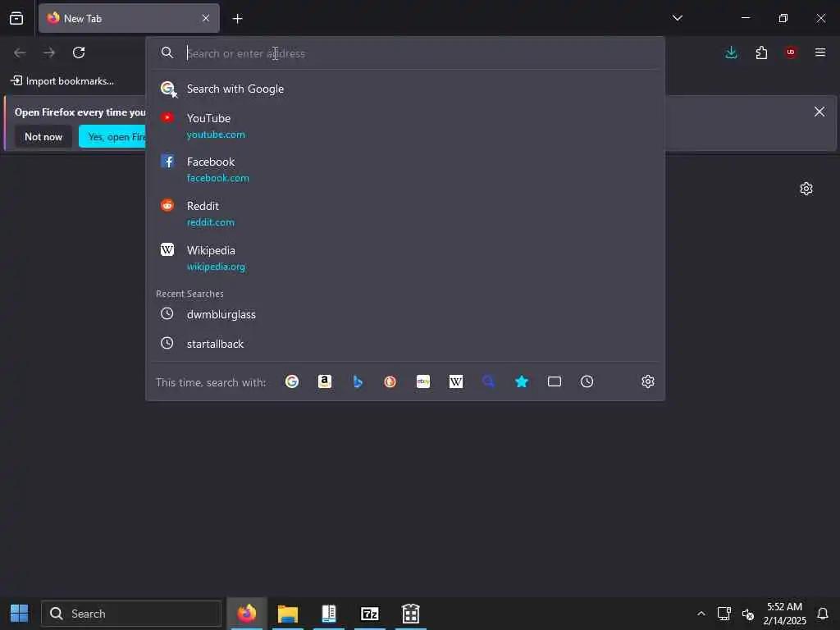This screenshot has height=630, width=840.
Task: Open the 7-Zip taskbar icon
Action: pyautogui.click(x=370, y=614)
